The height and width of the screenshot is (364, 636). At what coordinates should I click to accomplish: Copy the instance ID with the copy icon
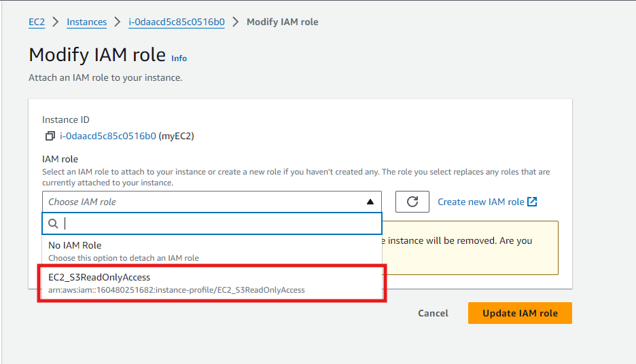tap(50, 136)
